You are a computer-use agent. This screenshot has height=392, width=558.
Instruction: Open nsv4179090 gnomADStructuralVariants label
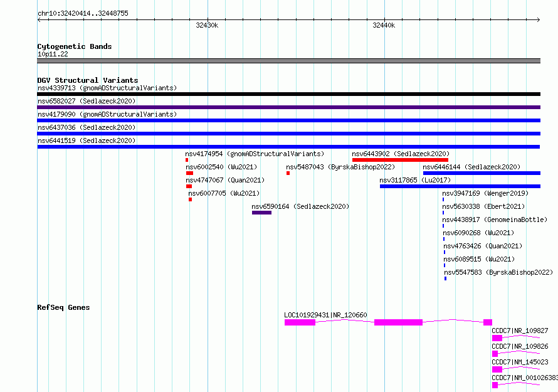click(x=107, y=114)
